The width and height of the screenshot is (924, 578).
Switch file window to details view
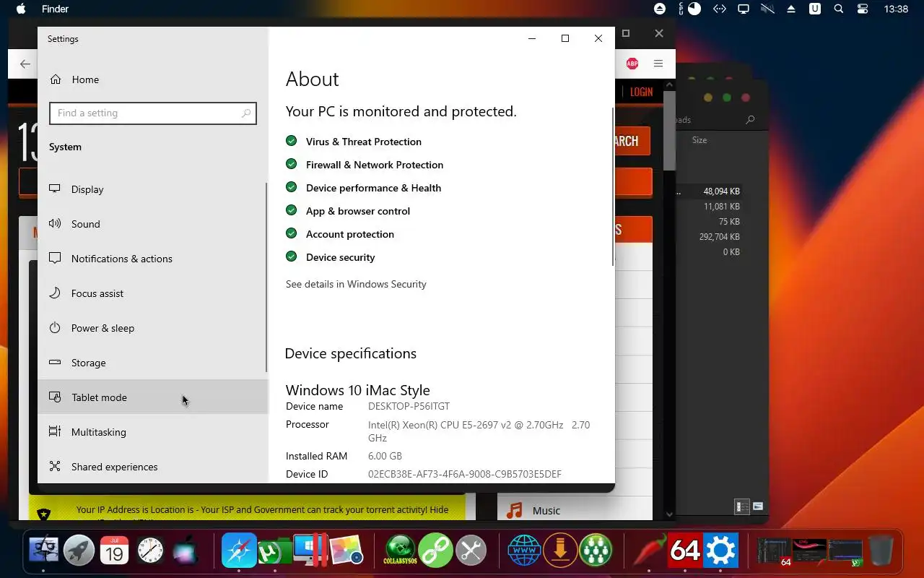(741, 506)
